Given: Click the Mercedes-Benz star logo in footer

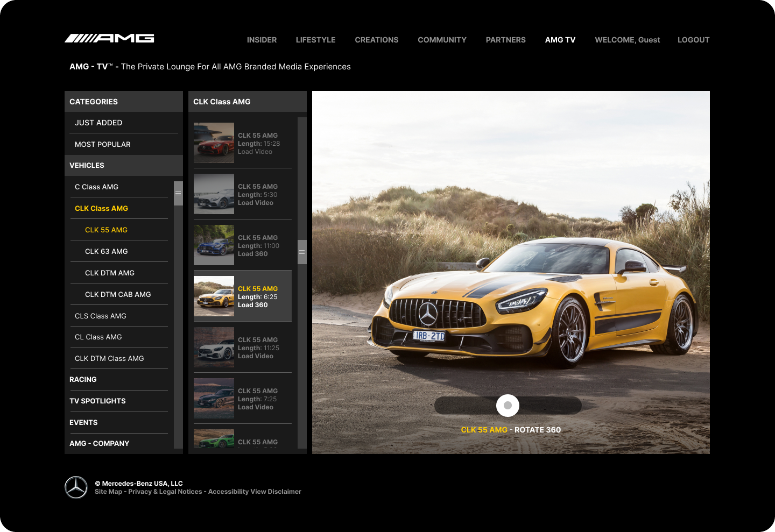Looking at the screenshot, I should point(76,487).
